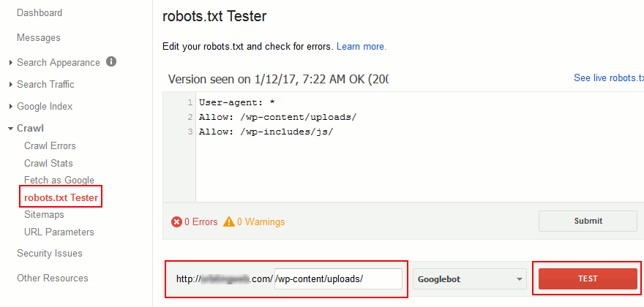Viewport: 644px width, 307px height.
Task: Click the URL path input field
Action: click(338, 279)
